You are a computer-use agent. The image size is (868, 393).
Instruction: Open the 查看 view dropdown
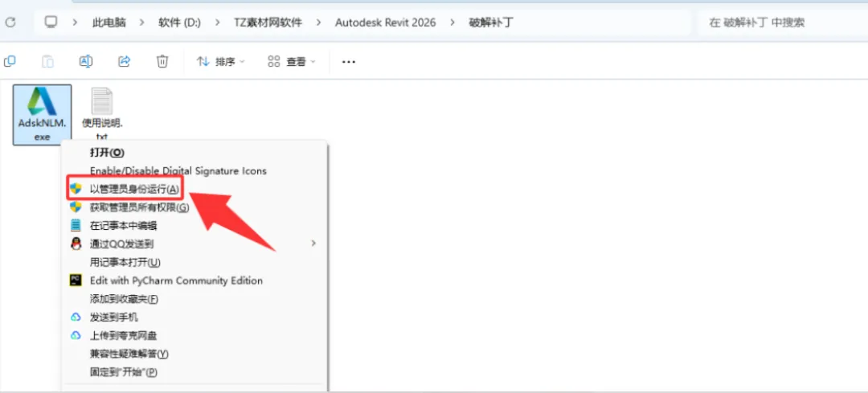[x=292, y=61]
